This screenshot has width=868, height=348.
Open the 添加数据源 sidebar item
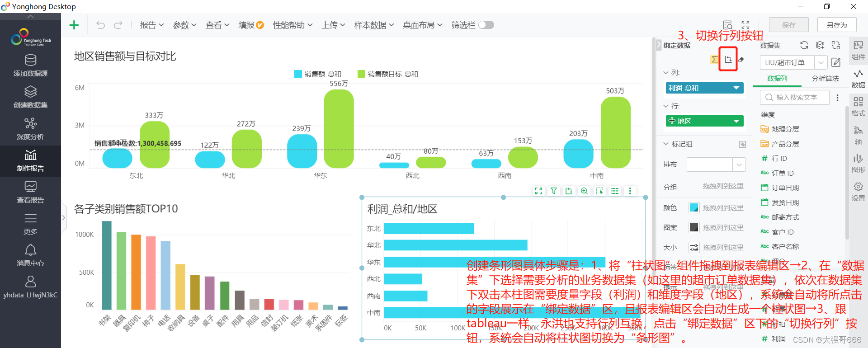point(30,66)
